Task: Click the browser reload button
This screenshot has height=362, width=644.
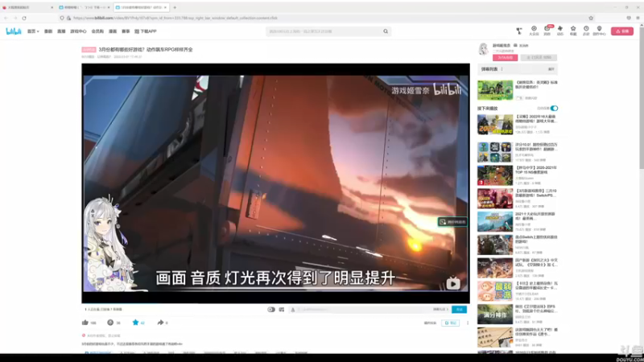Action: click(24, 18)
